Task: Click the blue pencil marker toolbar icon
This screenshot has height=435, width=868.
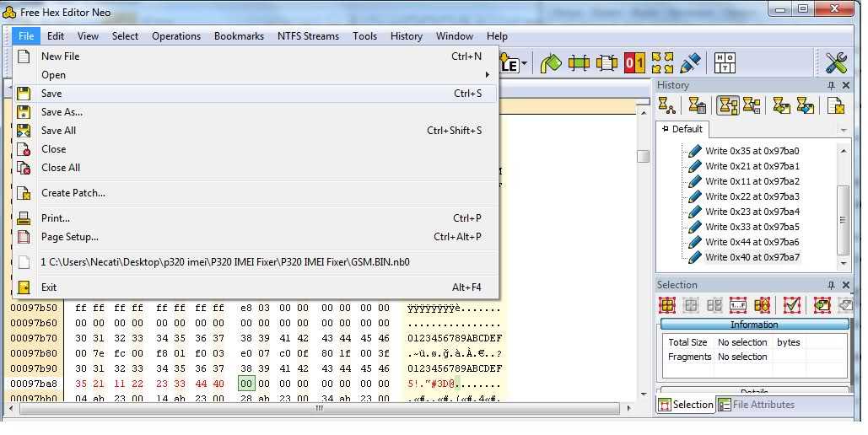Action: (690, 63)
